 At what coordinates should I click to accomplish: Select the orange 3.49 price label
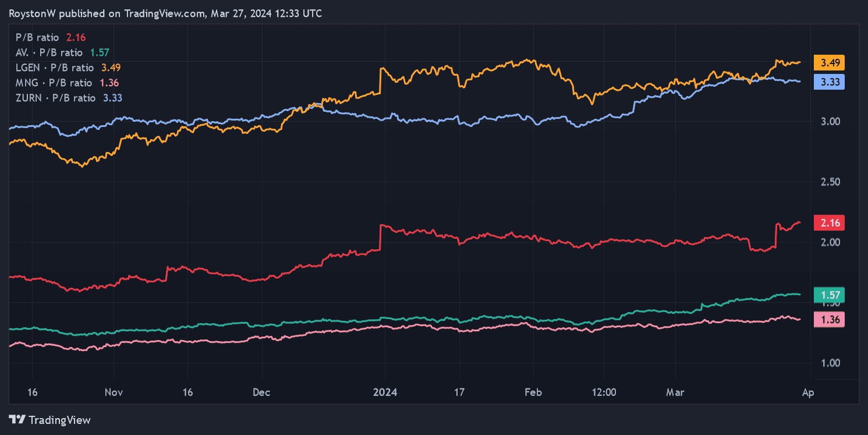829,63
